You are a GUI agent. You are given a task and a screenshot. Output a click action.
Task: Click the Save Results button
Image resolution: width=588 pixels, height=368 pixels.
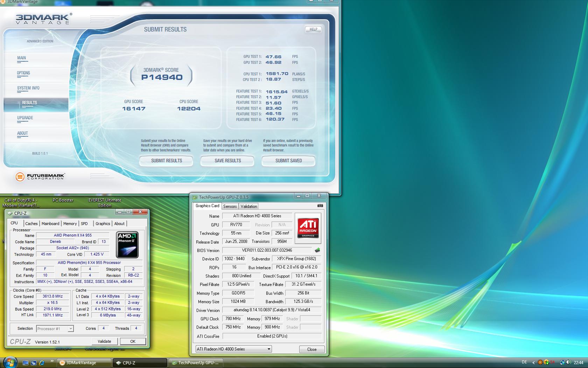(227, 161)
